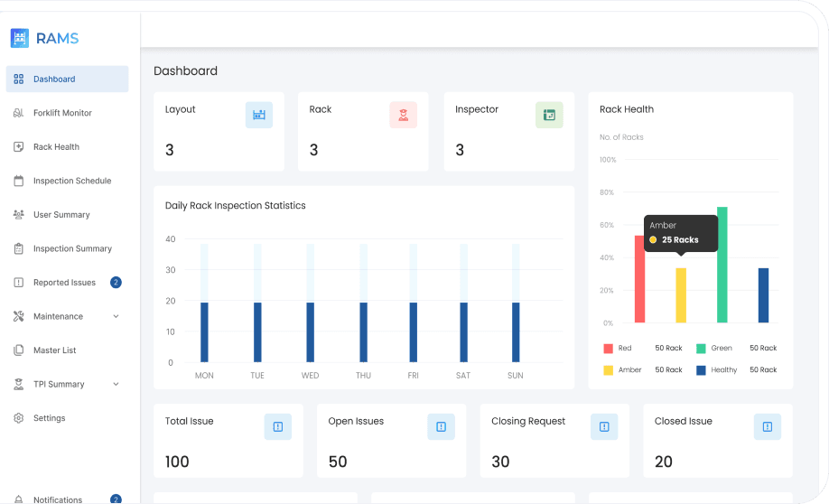Click the Closing Request alert icon
This screenshot has height=504, width=829.
click(604, 427)
